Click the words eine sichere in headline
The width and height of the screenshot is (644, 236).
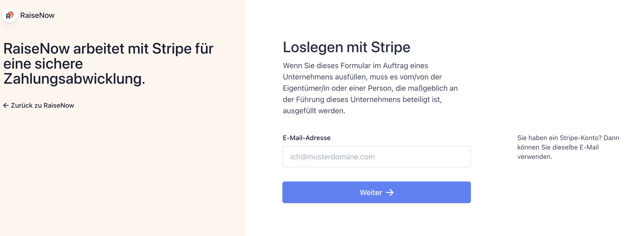pyautogui.click(x=43, y=64)
